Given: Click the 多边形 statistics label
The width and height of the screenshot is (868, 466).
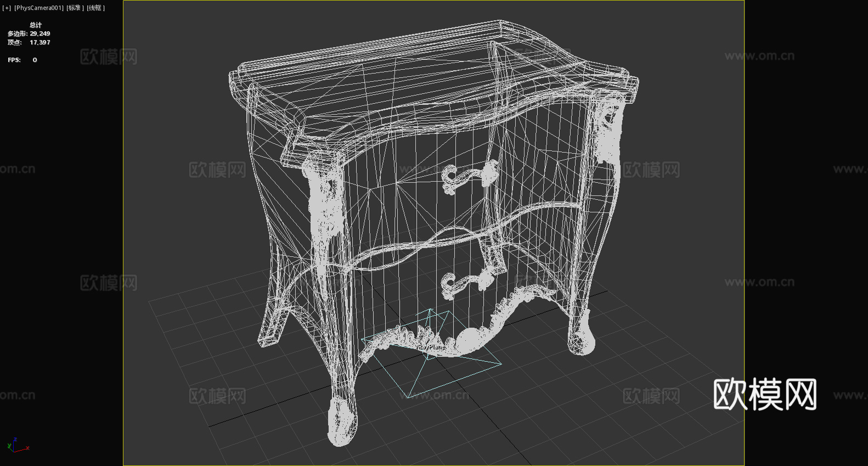Looking at the screenshot, I should click(17, 33).
